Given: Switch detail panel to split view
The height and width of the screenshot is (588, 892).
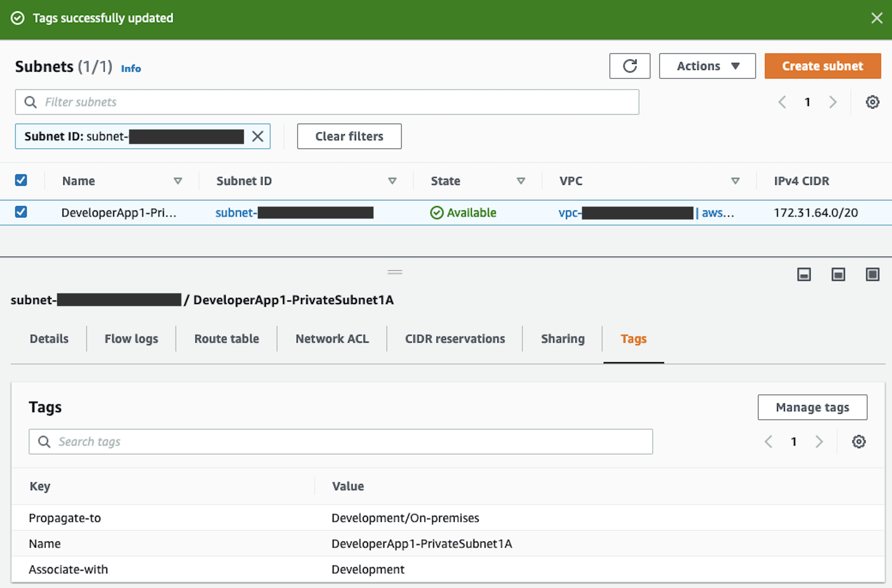Looking at the screenshot, I should tap(838, 274).
